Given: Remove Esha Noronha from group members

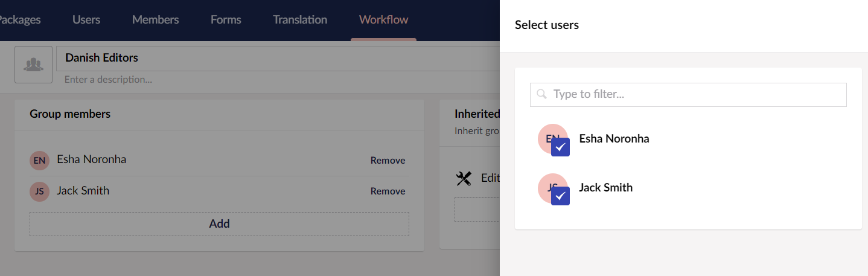Looking at the screenshot, I should point(388,161).
